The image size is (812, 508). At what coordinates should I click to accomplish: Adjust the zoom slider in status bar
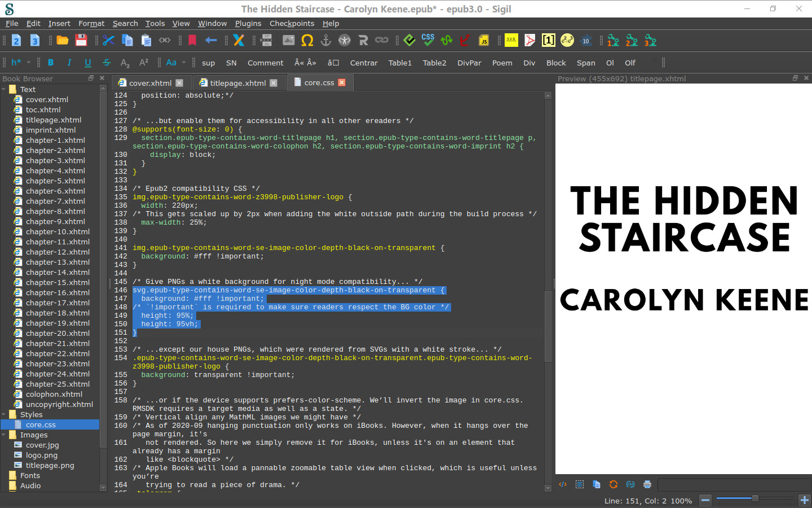tap(755, 498)
